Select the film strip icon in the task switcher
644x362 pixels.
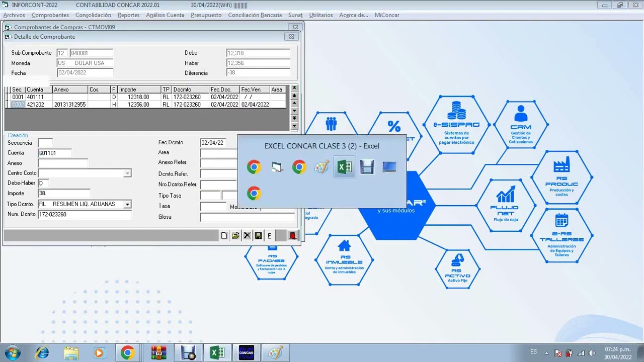(x=367, y=167)
